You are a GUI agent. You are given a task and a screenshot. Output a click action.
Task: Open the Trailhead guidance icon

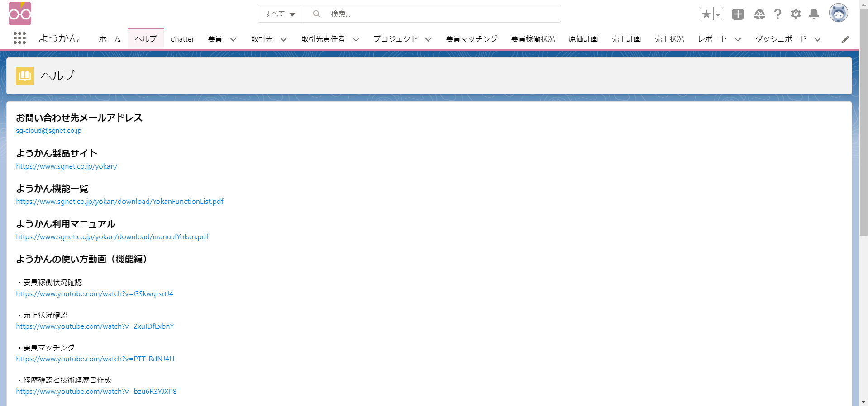coord(759,14)
